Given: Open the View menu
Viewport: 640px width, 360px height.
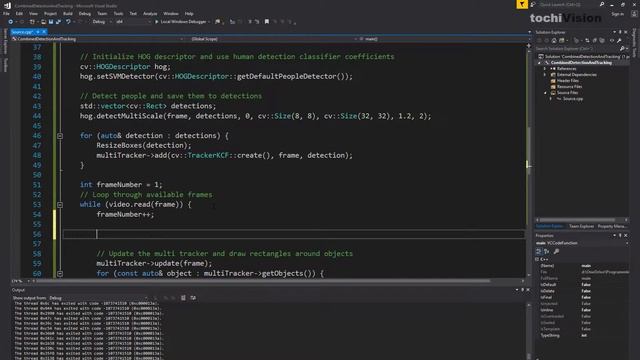Looking at the screenshot, I should (33, 13).
